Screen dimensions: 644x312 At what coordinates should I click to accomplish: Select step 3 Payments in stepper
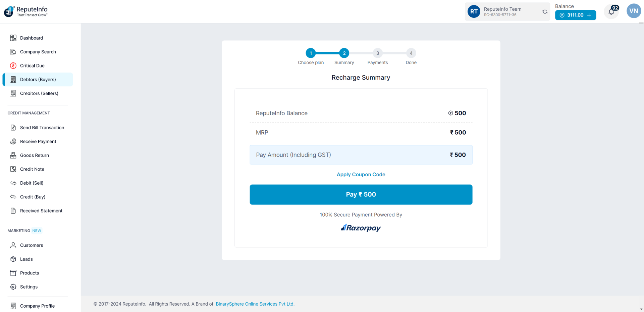tap(378, 53)
